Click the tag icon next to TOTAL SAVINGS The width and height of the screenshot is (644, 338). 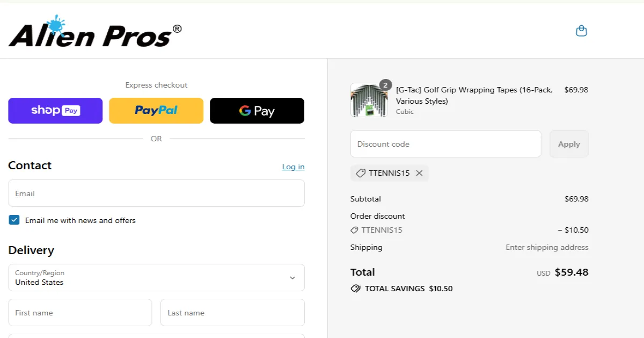(x=355, y=289)
